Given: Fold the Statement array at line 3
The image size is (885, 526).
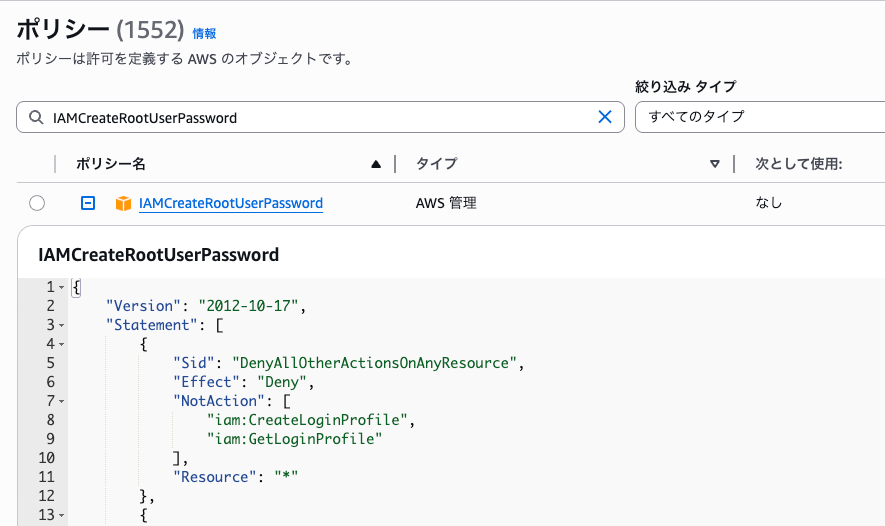Looking at the screenshot, I should click(x=61, y=325).
